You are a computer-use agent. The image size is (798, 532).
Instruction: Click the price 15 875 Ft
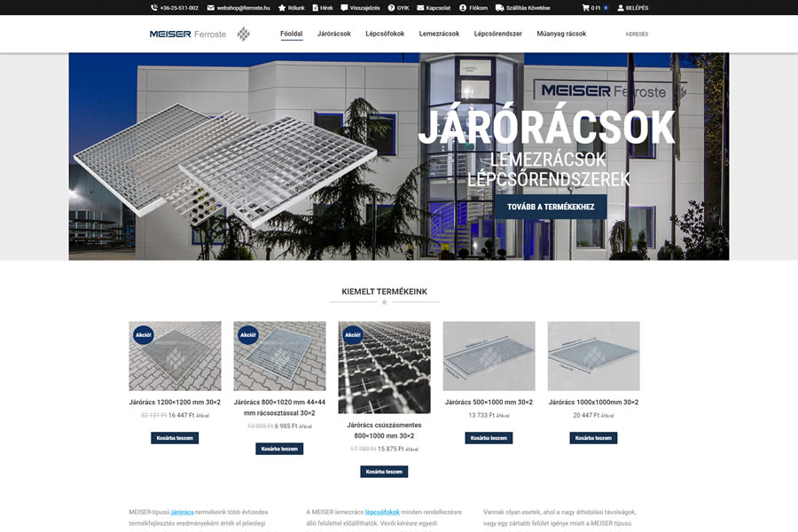[390, 449]
